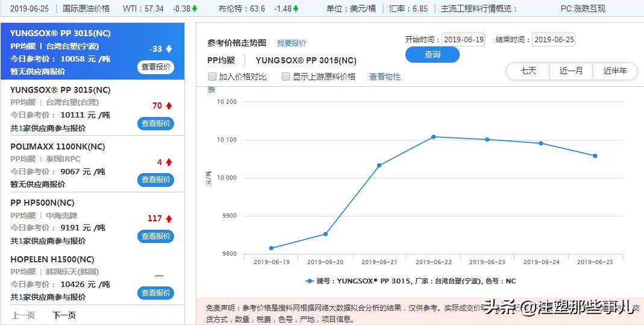This screenshot has height=325, width=644.
Task: Open the 查看物性 link
Action: [385, 77]
